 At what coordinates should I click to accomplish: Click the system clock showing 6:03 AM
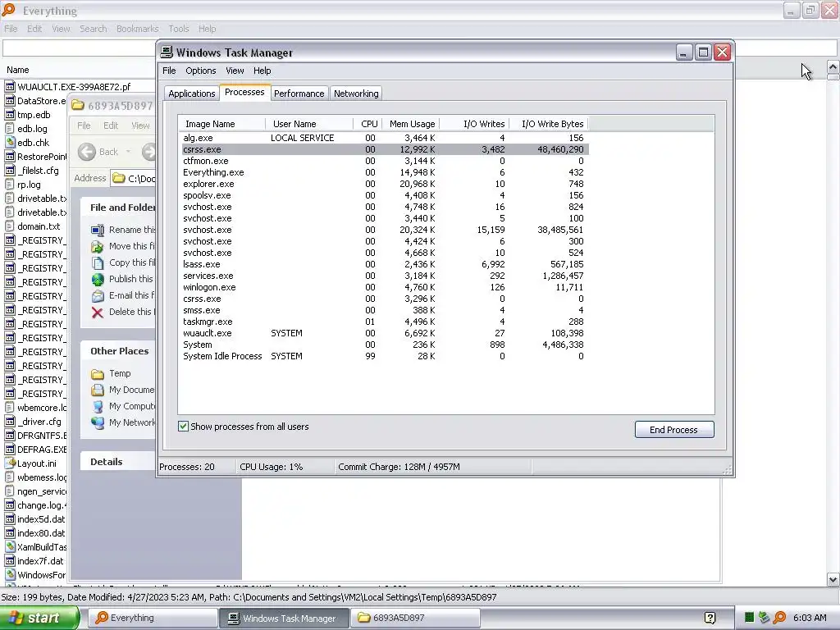[810, 618]
